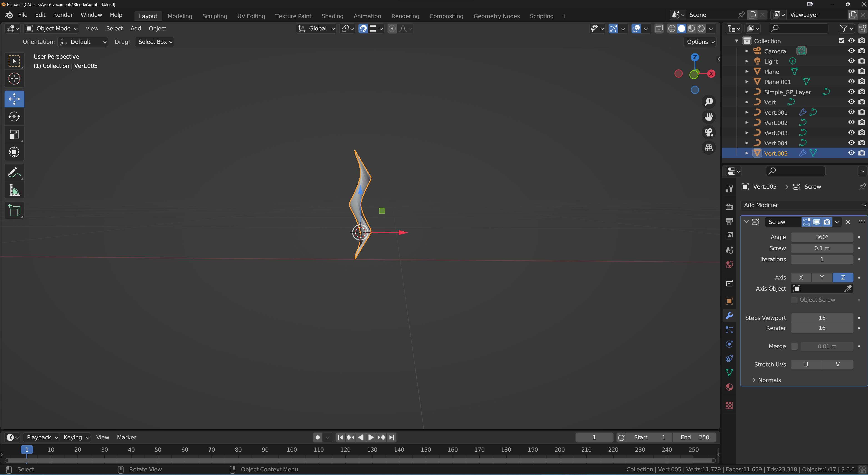
Task: Click the Angle 360° slider field
Action: coord(822,237)
